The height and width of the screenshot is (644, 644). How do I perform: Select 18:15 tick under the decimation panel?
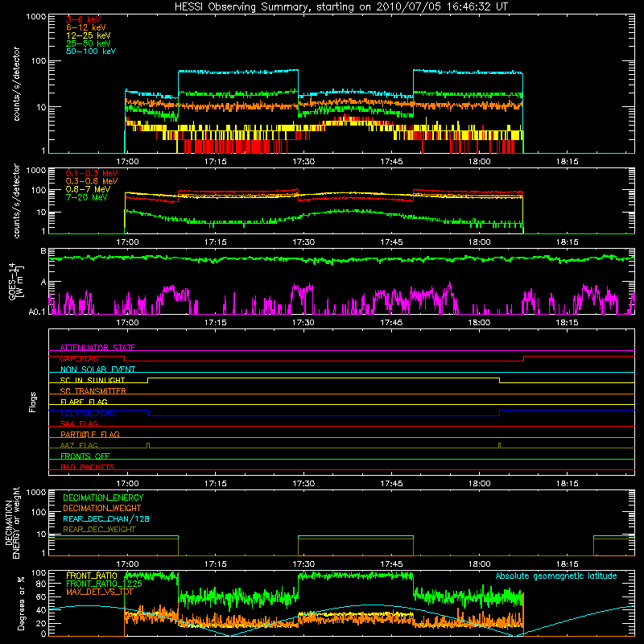[x=568, y=564]
